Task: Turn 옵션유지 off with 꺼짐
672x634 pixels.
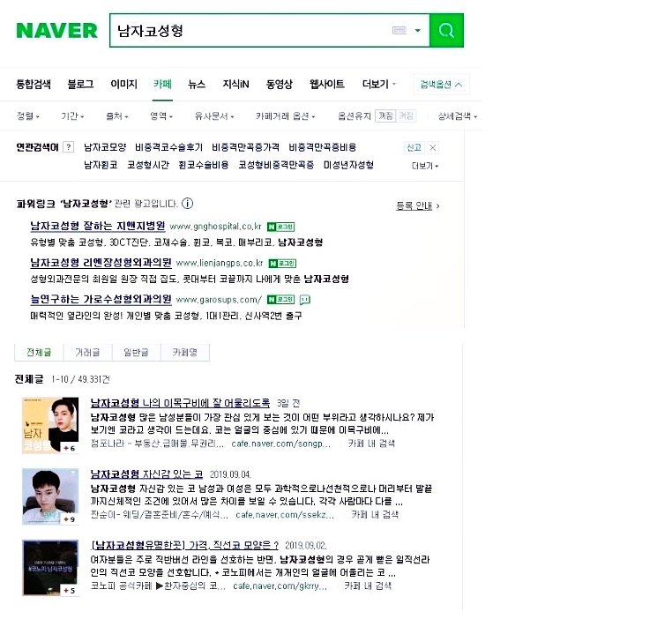Action: (x=385, y=116)
